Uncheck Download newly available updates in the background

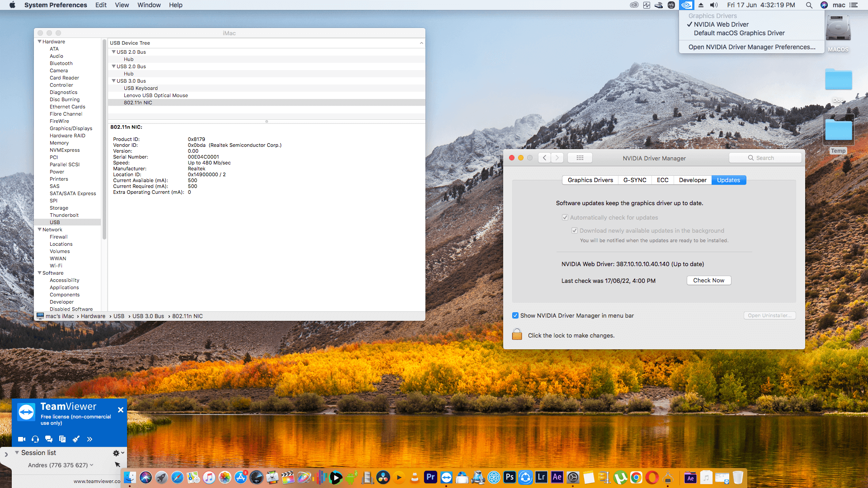pyautogui.click(x=574, y=230)
